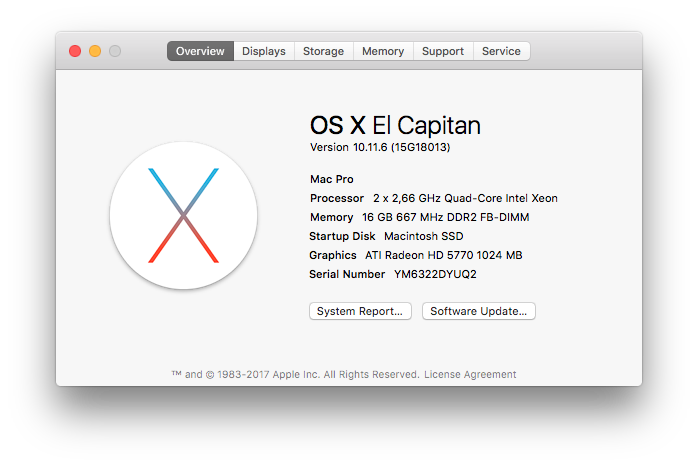Click the OS X El Capitan logo
698x466 pixels.
coord(183,215)
